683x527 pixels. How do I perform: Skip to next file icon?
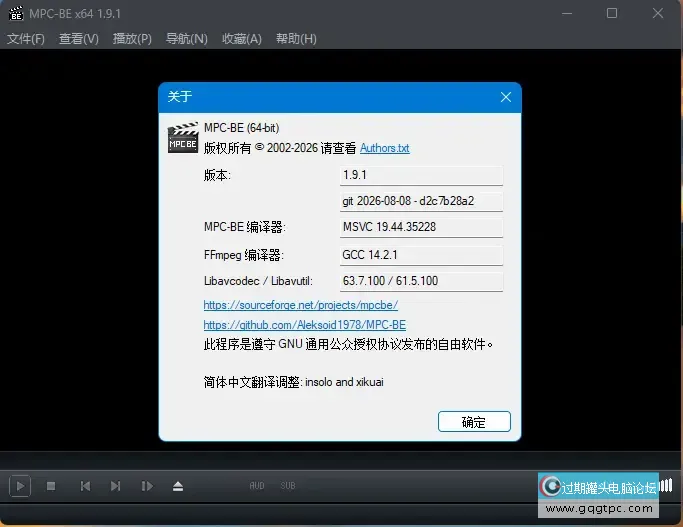115,486
